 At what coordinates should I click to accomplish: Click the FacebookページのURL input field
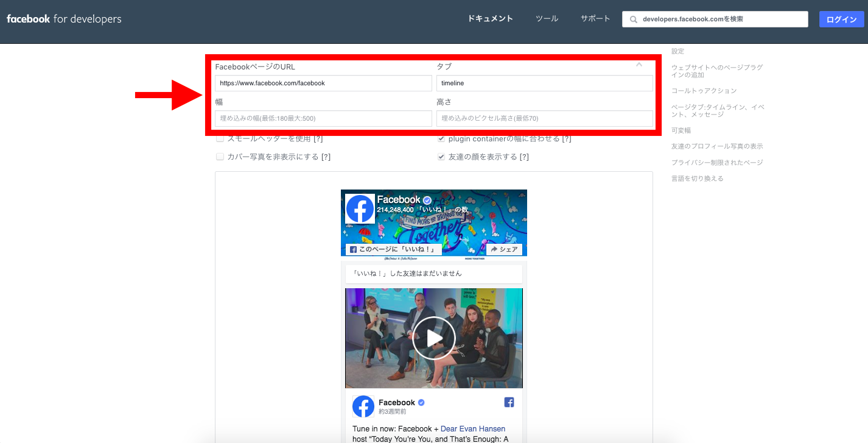tap(323, 83)
